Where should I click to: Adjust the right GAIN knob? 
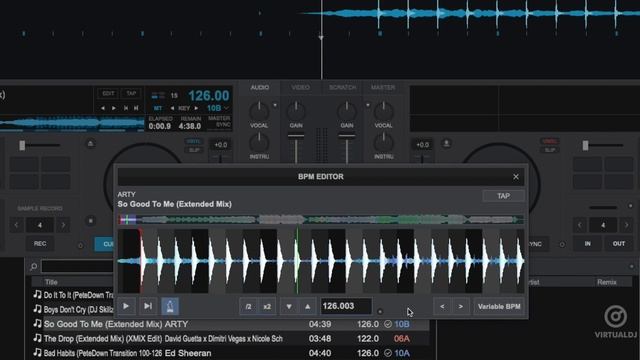click(x=347, y=111)
